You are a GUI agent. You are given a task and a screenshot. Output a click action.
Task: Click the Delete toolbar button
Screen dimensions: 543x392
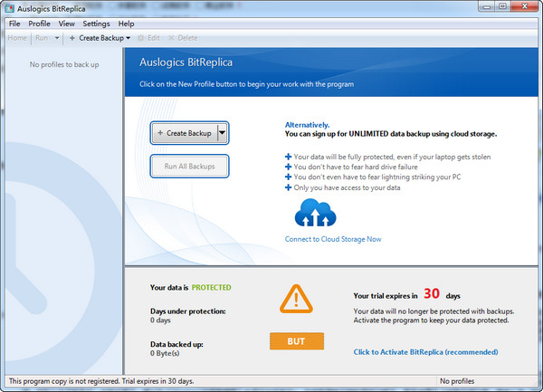tap(183, 38)
